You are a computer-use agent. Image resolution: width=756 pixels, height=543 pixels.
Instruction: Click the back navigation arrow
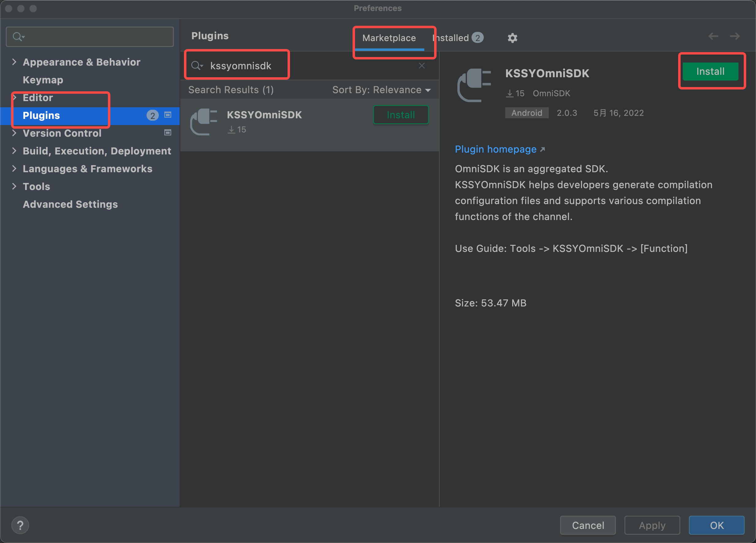713,36
